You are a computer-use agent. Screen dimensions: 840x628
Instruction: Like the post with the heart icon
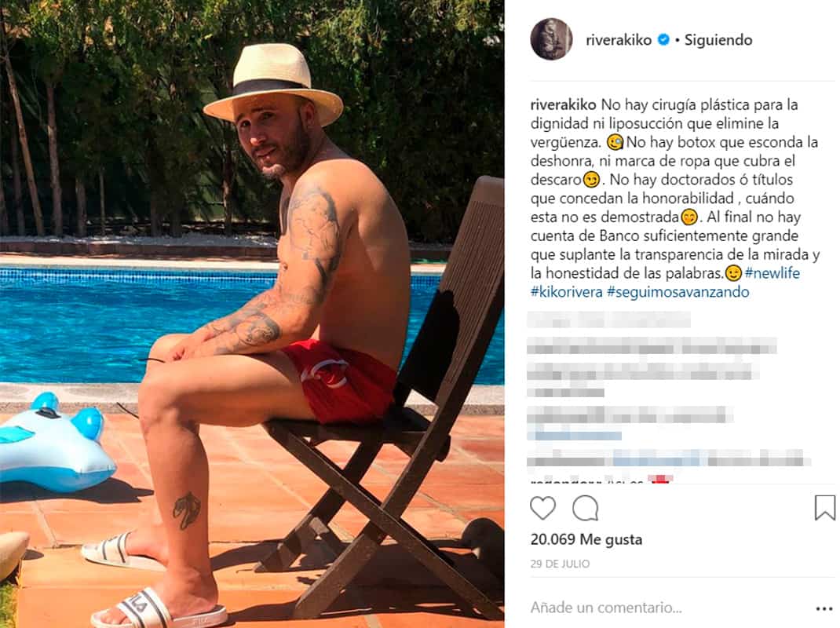pyautogui.click(x=542, y=508)
